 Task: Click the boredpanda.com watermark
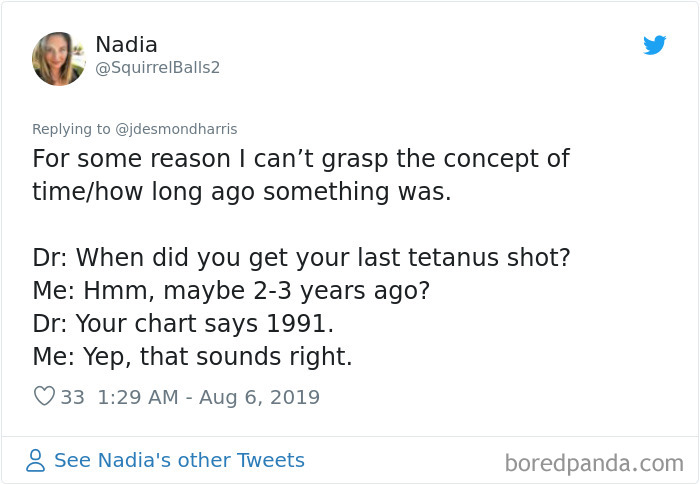596,463
